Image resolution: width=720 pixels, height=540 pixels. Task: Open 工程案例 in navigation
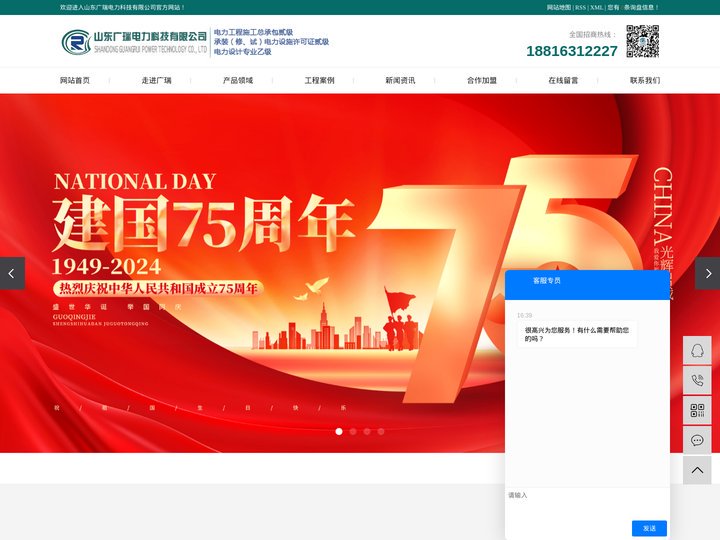319,80
